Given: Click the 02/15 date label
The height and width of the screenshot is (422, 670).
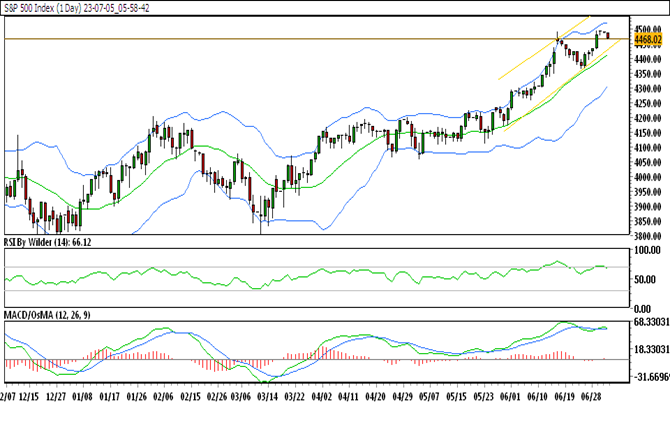Looking at the screenshot, I should (x=190, y=397).
